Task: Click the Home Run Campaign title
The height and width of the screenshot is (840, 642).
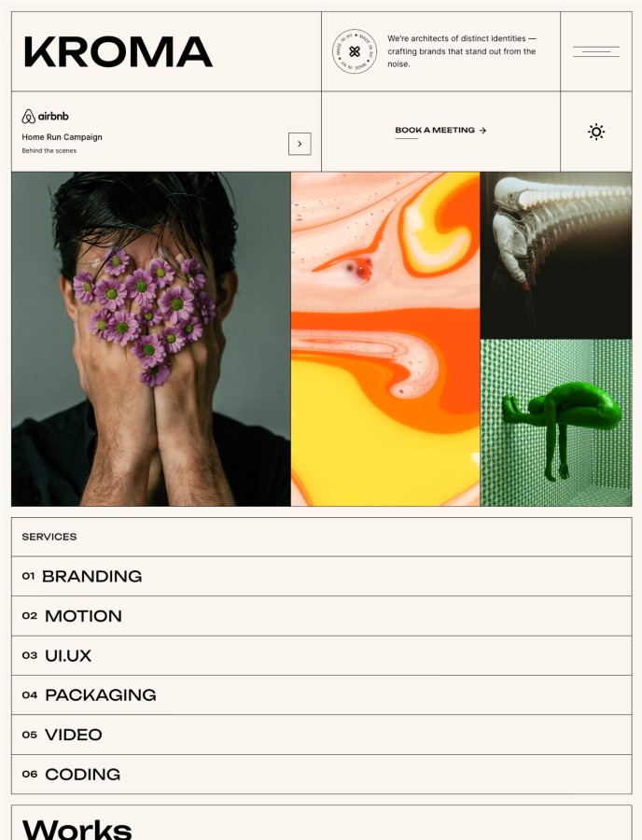Action: (x=63, y=137)
